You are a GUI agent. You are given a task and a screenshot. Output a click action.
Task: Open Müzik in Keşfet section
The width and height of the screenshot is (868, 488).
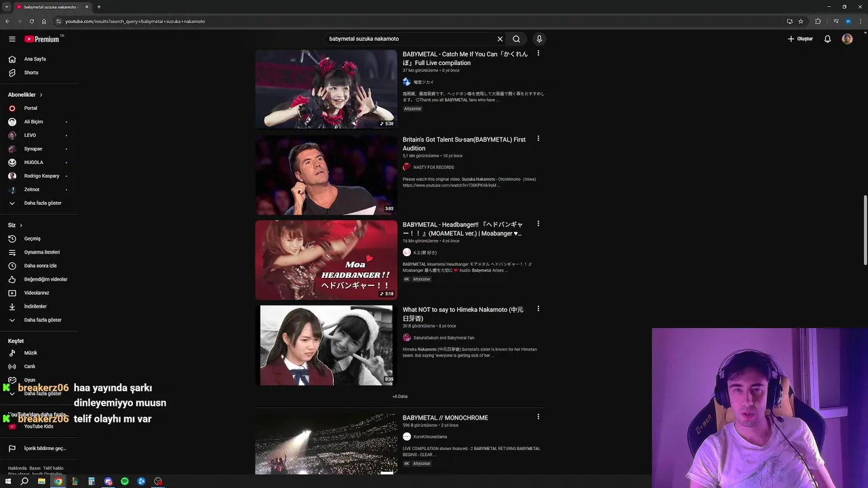click(x=39, y=353)
